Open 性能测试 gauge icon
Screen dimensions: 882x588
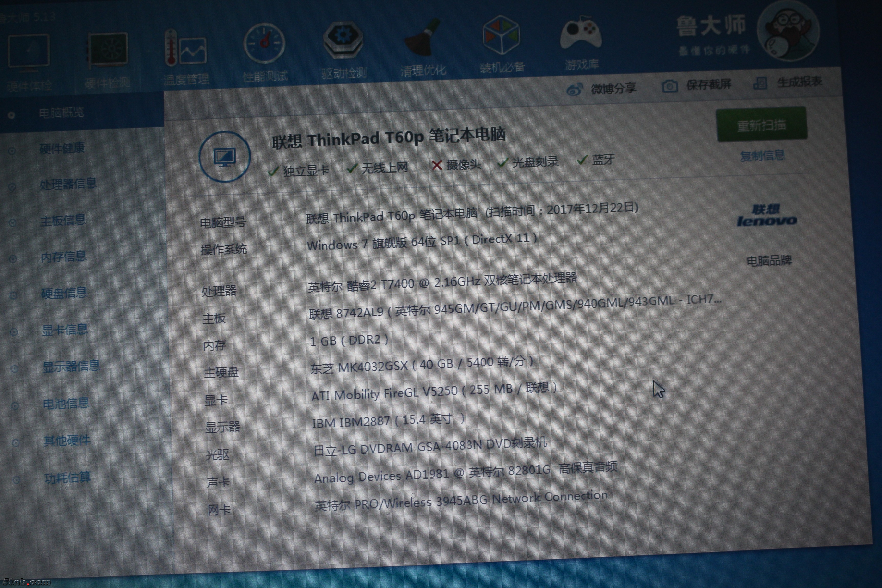264,43
